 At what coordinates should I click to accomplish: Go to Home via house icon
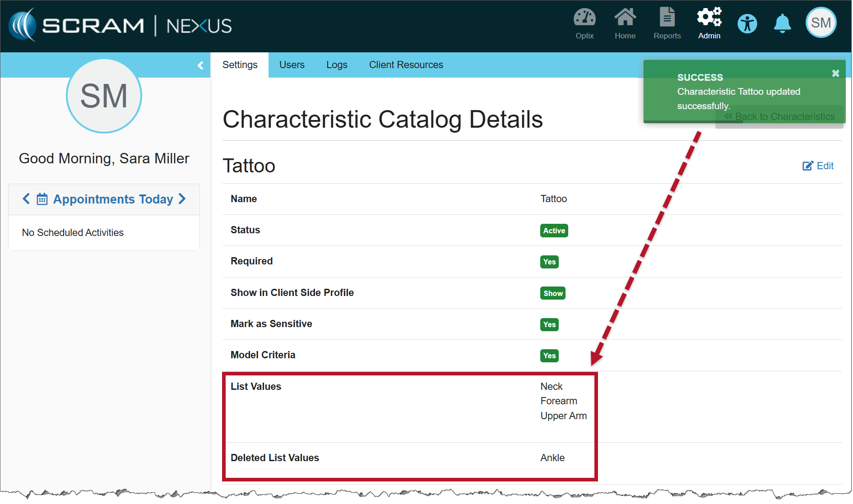click(625, 23)
